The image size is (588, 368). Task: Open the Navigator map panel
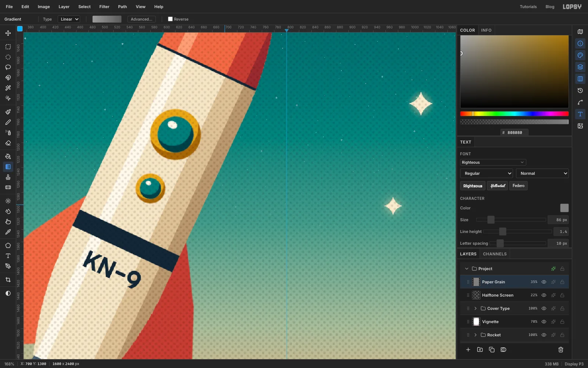pos(580,32)
